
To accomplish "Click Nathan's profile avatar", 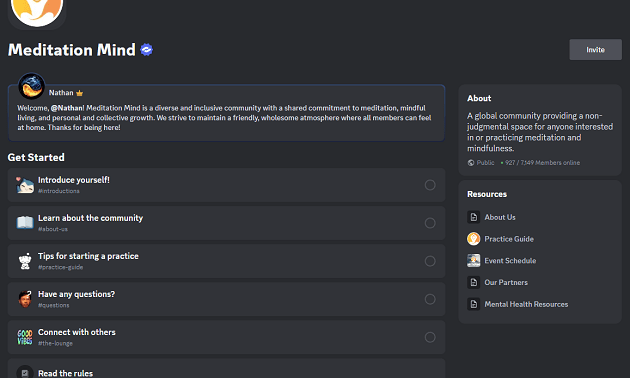I will [31, 86].
